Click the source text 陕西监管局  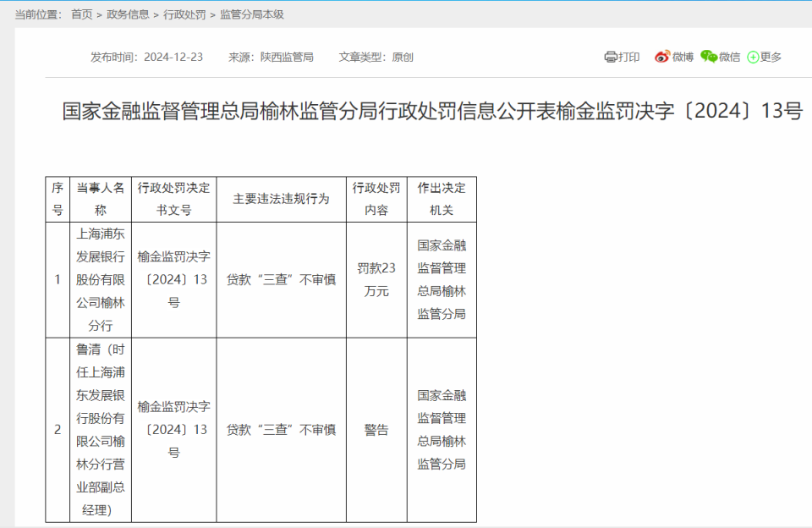pyautogui.click(x=287, y=57)
